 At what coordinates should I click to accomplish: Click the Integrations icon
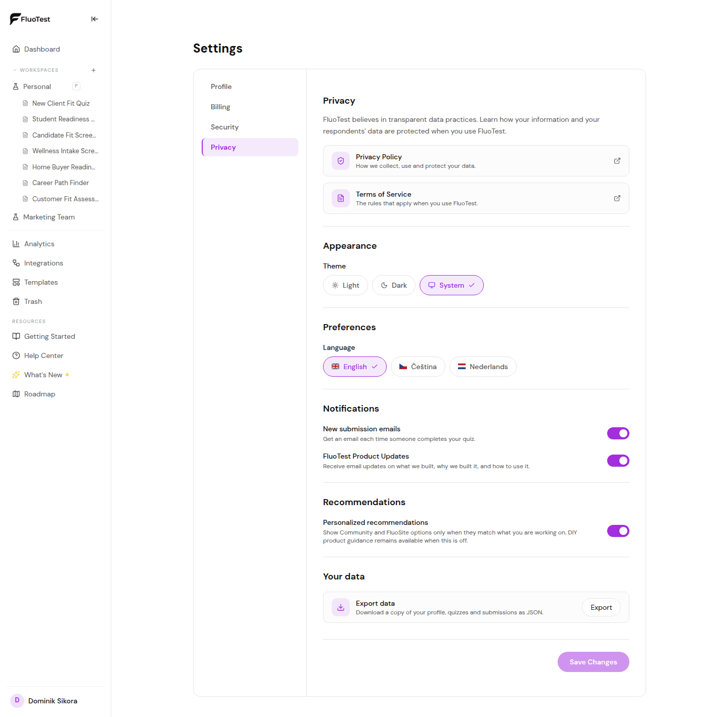16,263
